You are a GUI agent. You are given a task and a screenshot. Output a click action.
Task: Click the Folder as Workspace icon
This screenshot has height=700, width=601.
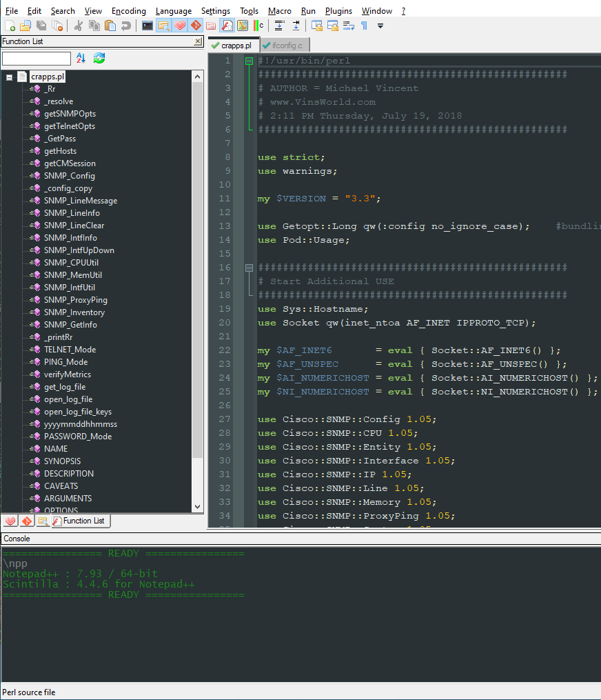211,26
